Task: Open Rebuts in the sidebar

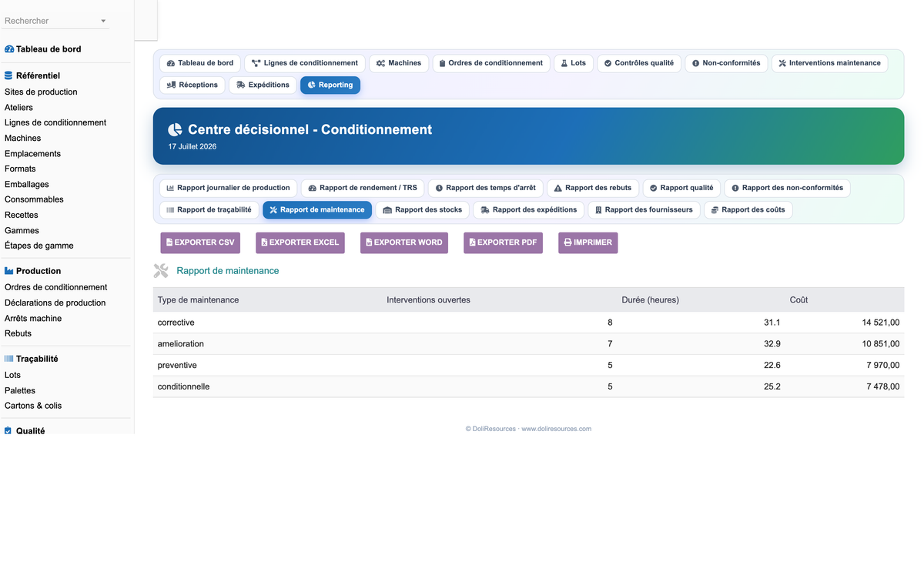Action: click(18, 333)
